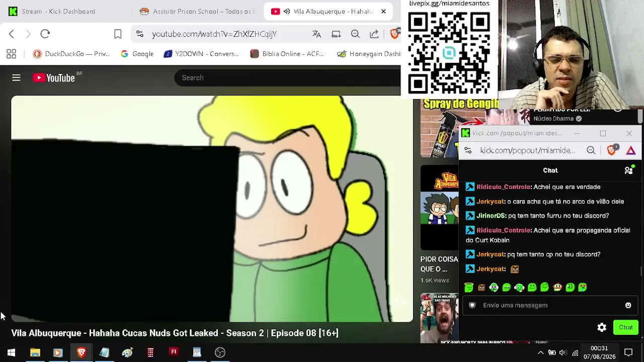The width and height of the screenshot is (644, 362).
Task: Click the Envie uma mensagem input
Action: (x=550, y=305)
